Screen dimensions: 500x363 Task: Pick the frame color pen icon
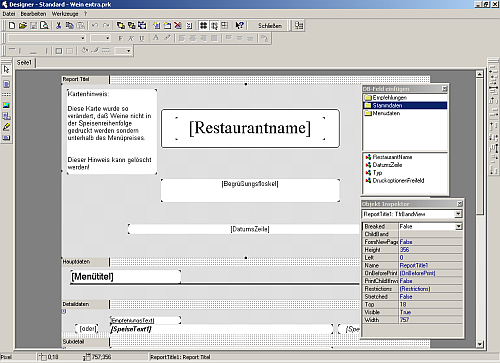(95, 51)
